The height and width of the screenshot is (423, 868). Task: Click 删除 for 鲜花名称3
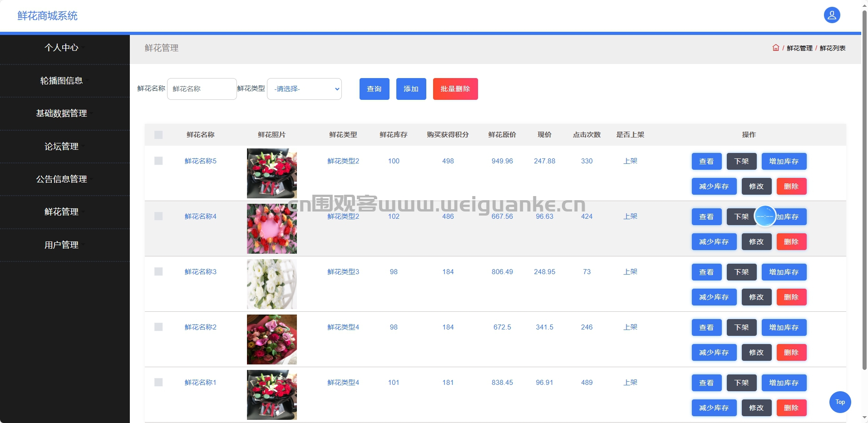click(x=791, y=297)
